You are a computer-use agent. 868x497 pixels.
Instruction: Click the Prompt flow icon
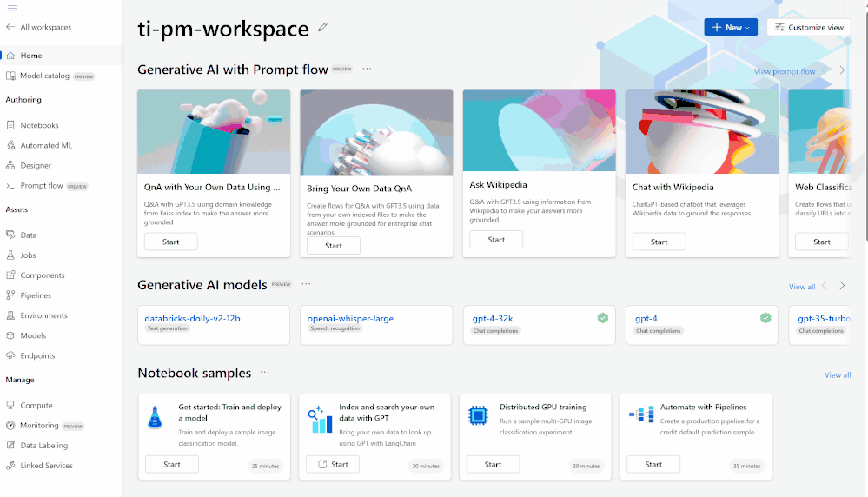pyautogui.click(x=10, y=185)
